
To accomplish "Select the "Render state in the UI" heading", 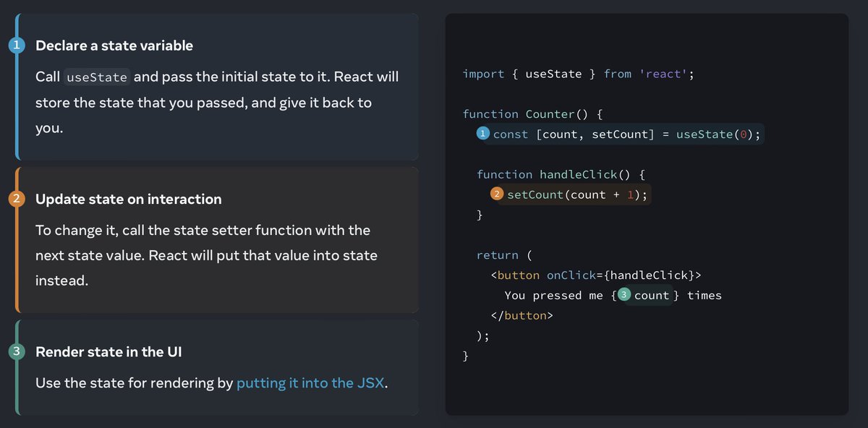I will coord(109,352).
